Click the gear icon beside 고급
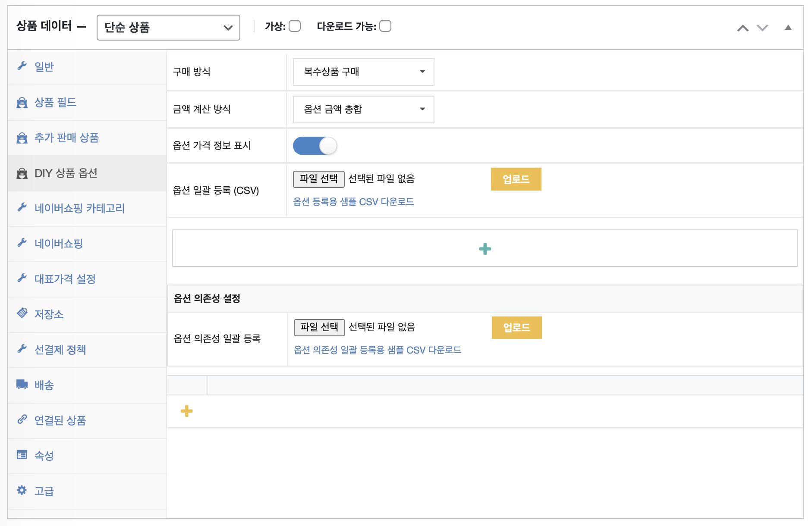Screen dimensions: 812x526 pyautogui.click(x=22, y=490)
